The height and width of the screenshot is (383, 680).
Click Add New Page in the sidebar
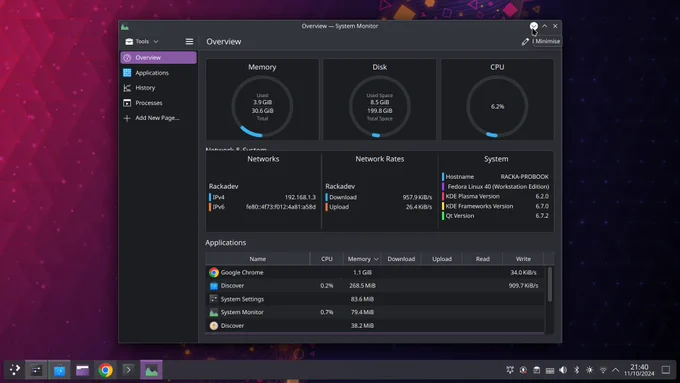[x=158, y=118]
